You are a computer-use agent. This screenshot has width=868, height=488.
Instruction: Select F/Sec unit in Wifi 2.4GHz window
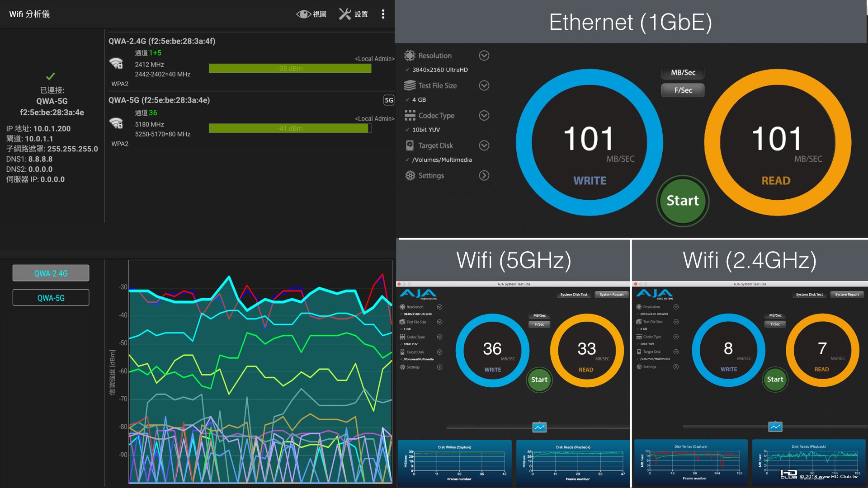tap(775, 324)
